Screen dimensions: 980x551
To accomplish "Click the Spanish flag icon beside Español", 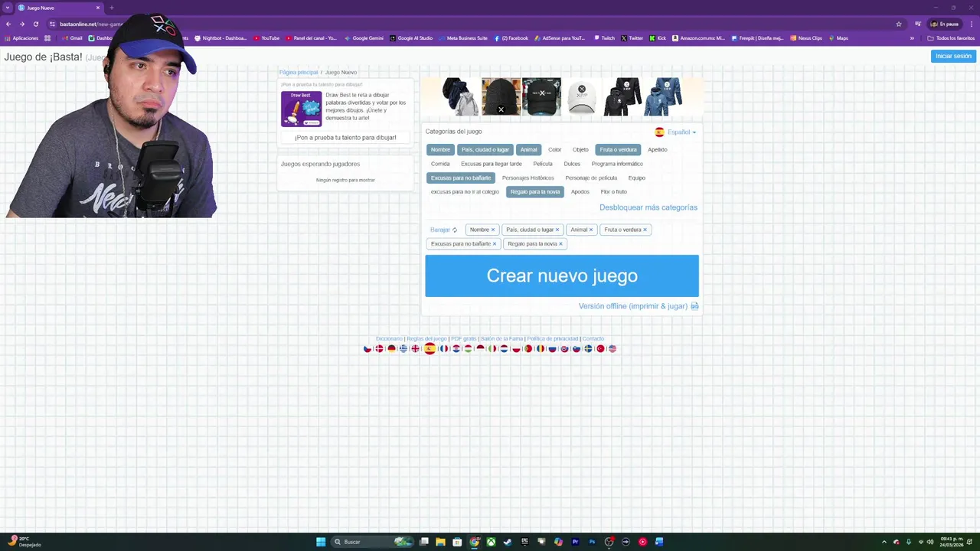I will (659, 132).
